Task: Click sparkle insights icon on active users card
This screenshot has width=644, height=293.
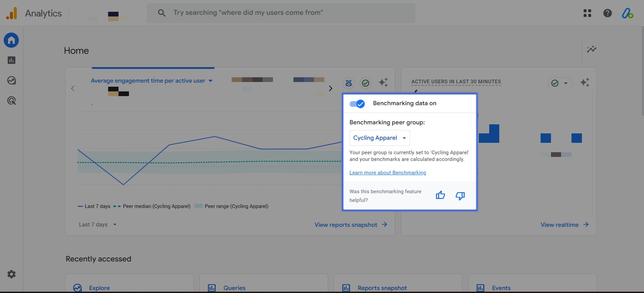Action: 585,82
